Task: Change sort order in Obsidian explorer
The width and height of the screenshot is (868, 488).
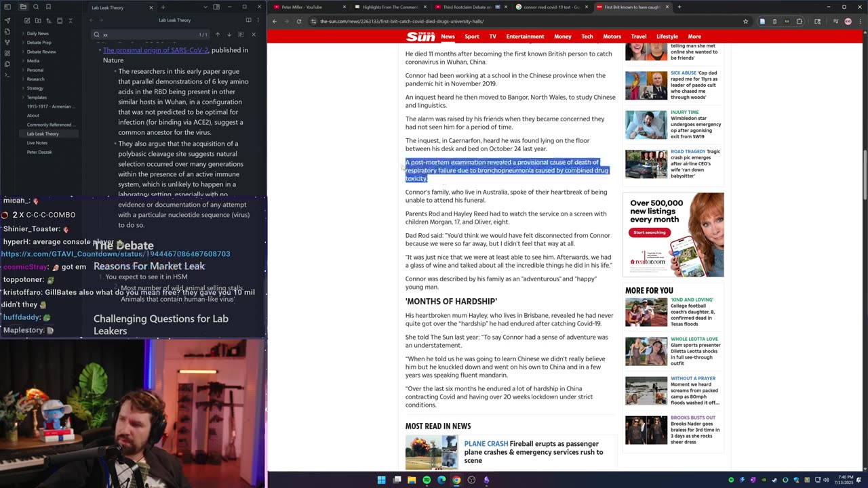Action: (x=48, y=20)
